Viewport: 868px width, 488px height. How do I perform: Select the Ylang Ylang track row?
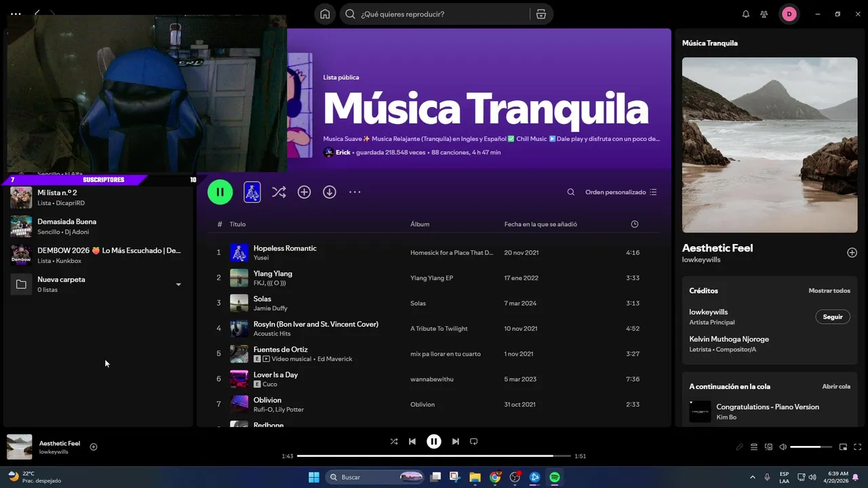pos(434,278)
